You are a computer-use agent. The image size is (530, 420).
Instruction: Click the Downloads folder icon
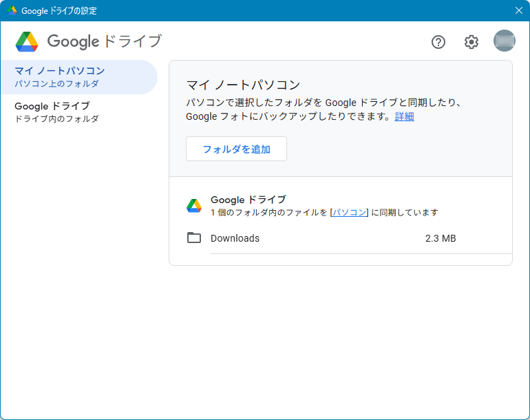194,238
